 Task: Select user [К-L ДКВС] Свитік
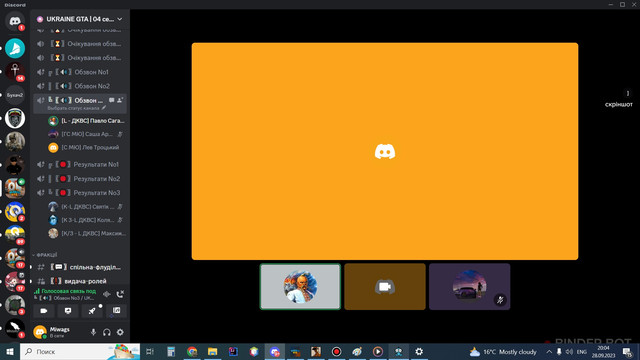coord(87,207)
